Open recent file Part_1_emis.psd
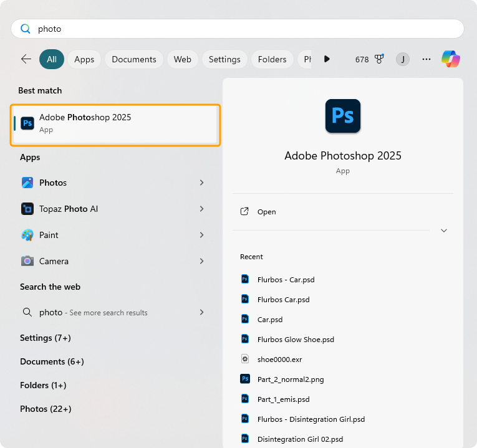 point(284,399)
